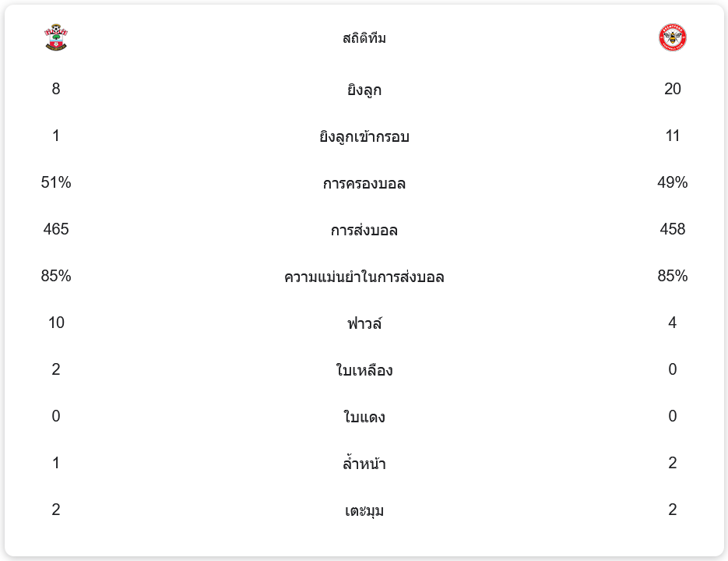Click the Southampton club crest icon
This screenshot has width=728, height=561.
(x=56, y=38)
